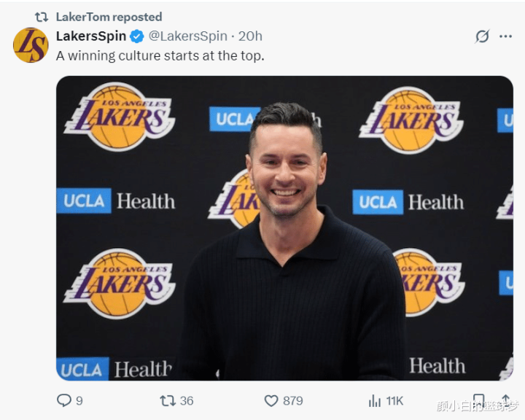Click the @LakersSpin handle
Viewport: 525px width, 420px height.
pyautogui.click(x=189, y=36)
